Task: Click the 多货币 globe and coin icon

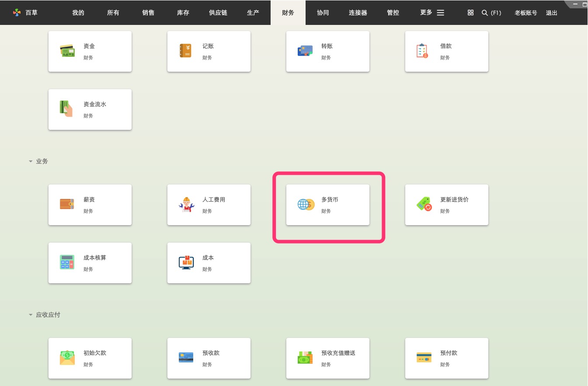Action: [x=306, y=204]
